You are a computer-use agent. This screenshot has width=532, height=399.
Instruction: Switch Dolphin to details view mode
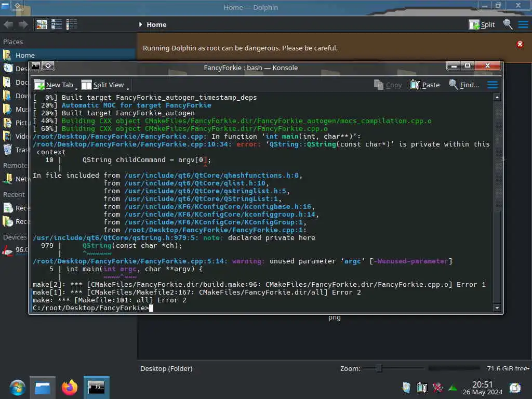click(x=72, y=24)
